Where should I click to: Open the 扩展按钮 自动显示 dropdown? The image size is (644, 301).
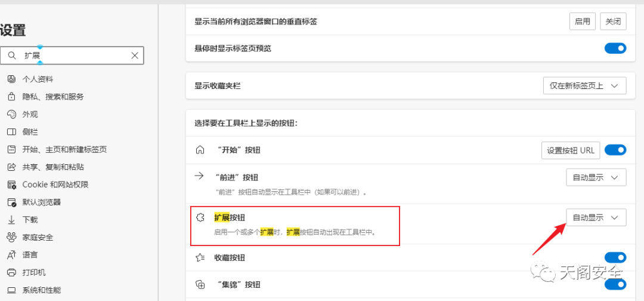(596, 217)
